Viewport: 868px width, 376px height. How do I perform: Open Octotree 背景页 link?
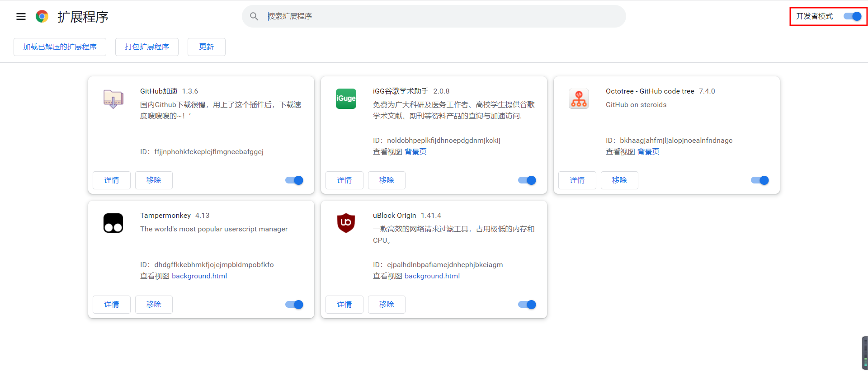pyautogui.click(x=648, y=152)
